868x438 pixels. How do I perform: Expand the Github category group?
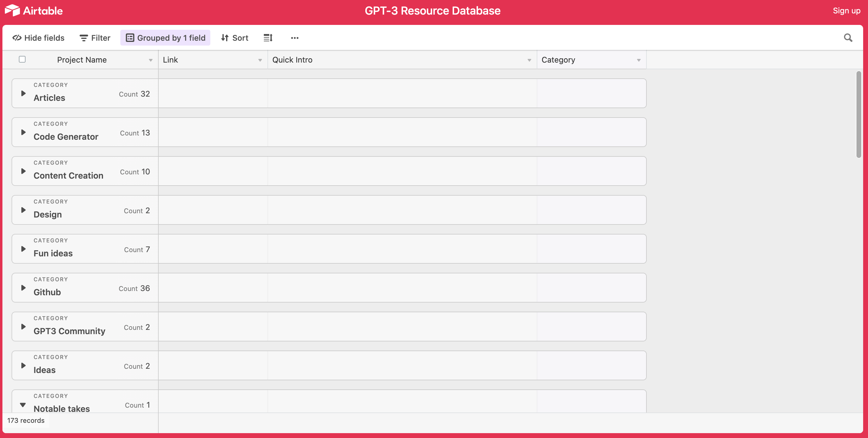[23, 288]
